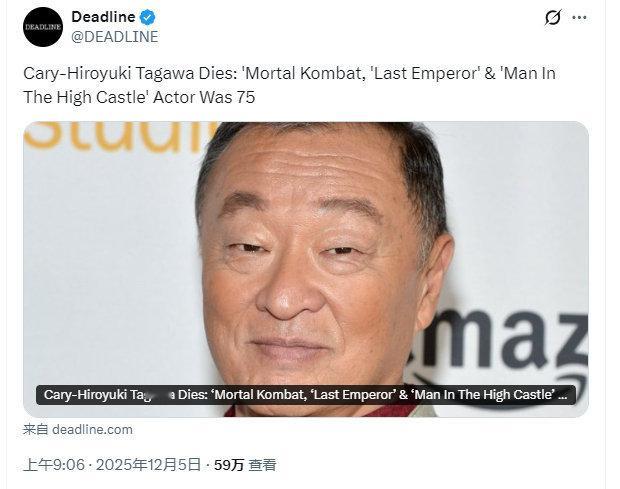
Task: Click the 上午9:06 post timestamp
Action: [54, 465]
